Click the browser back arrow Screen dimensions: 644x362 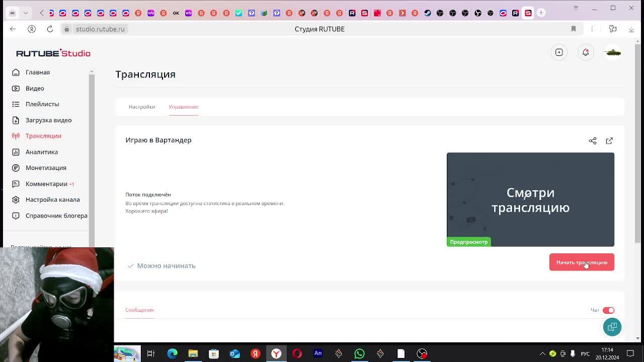coord(13,29)
